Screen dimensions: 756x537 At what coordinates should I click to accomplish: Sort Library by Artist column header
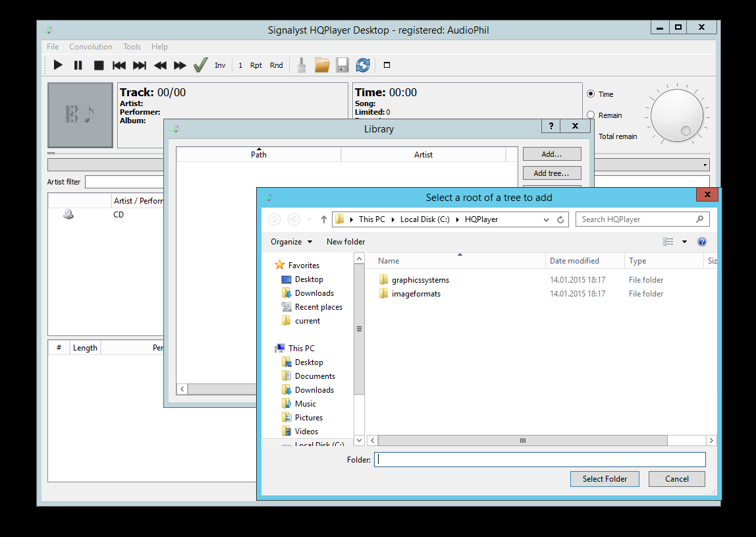pos(423,154)
